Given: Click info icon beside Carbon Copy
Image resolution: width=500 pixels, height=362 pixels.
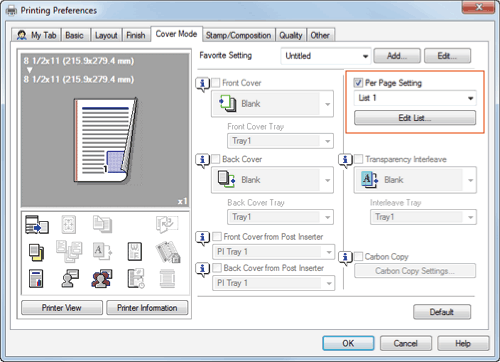Looking at the screenshot, I should coord(345,258).
